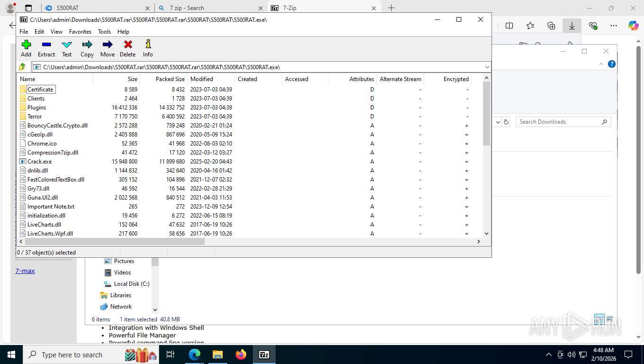The height and width of the screenshot is (364, 644).
Task: Select the Certificate folder
Action: click(40, 89)
